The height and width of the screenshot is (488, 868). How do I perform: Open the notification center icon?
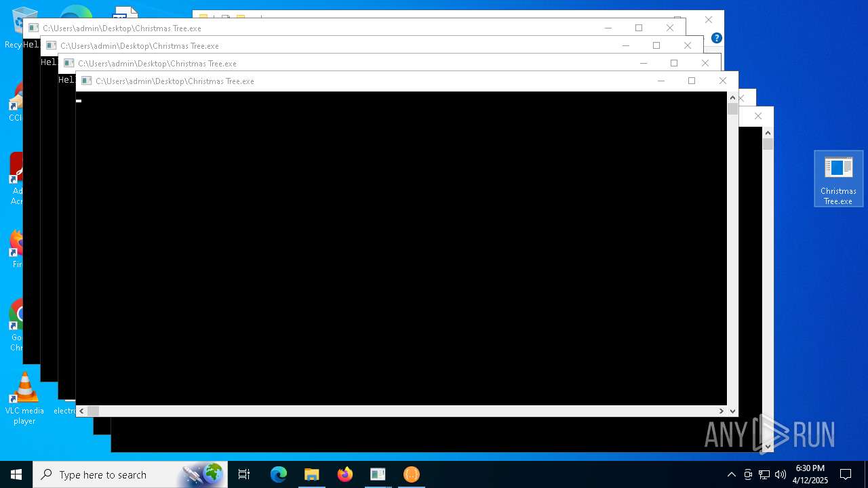[846, 474]
